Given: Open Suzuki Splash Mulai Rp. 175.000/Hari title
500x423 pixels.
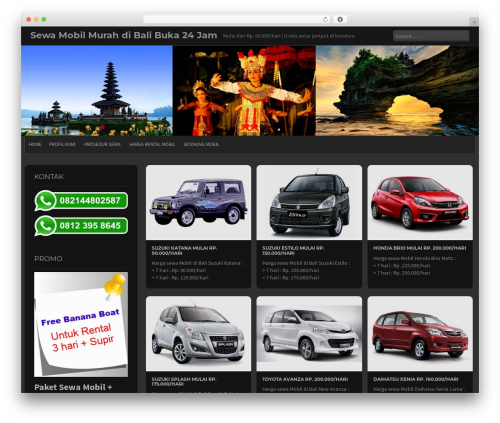Looking at the screenshot, I should tap(184, 381).
